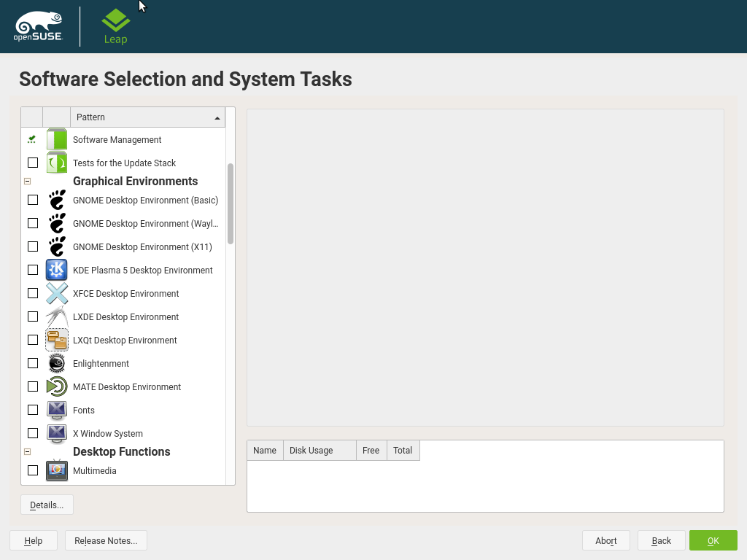Go Back to previous step
This screenshot has width=747, height=560.
[661, 540]
